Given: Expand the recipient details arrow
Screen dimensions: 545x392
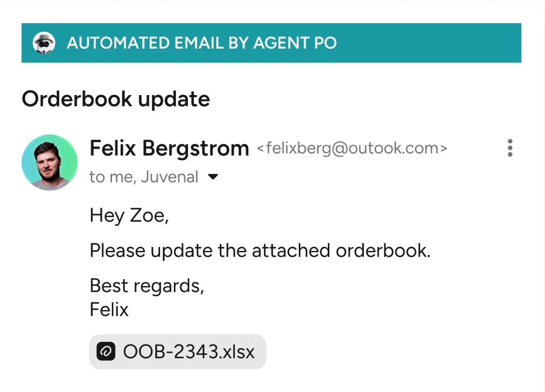Looking at the screenshot, I should tap(213, 177).
